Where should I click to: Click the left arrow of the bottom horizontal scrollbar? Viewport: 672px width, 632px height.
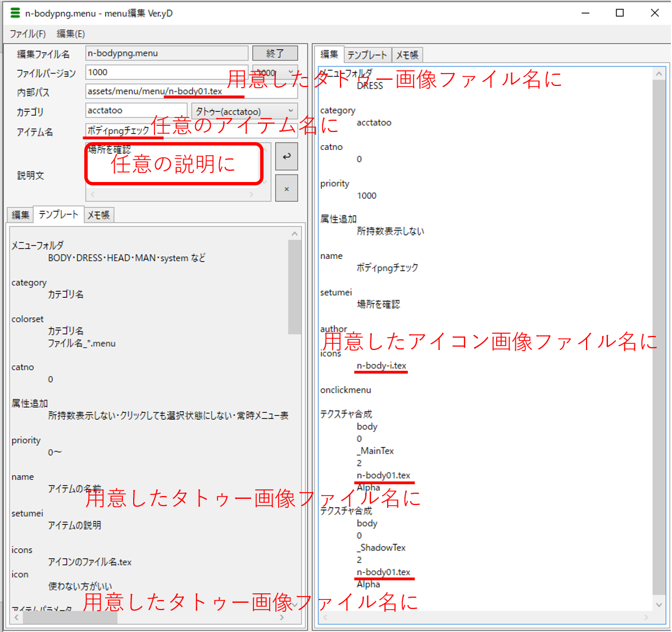[x=16, y=617]
